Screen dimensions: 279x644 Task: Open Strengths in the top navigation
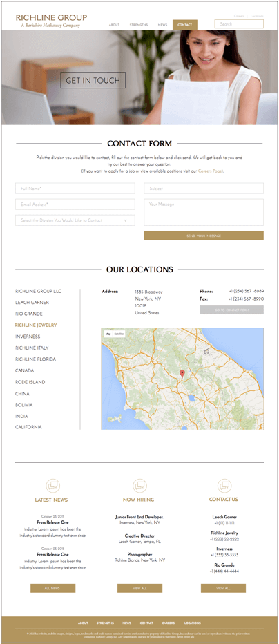(x=139, y=25)
